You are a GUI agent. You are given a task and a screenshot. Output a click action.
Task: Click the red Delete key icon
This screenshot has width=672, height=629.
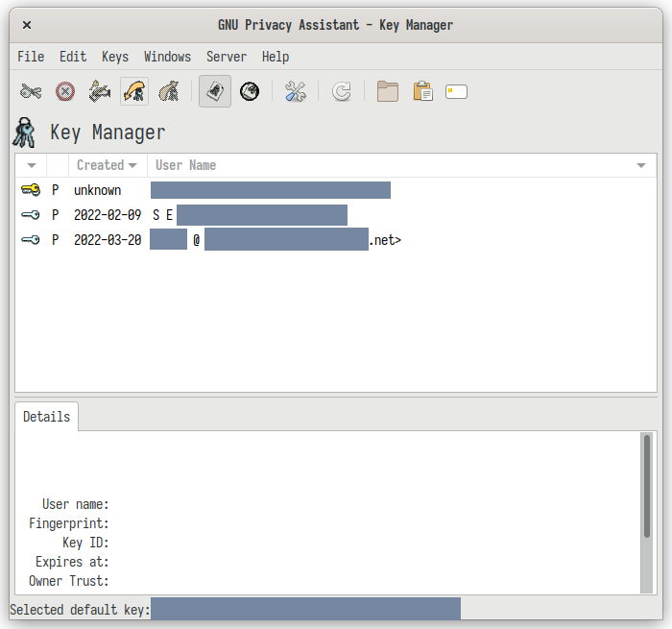(65, 92)
